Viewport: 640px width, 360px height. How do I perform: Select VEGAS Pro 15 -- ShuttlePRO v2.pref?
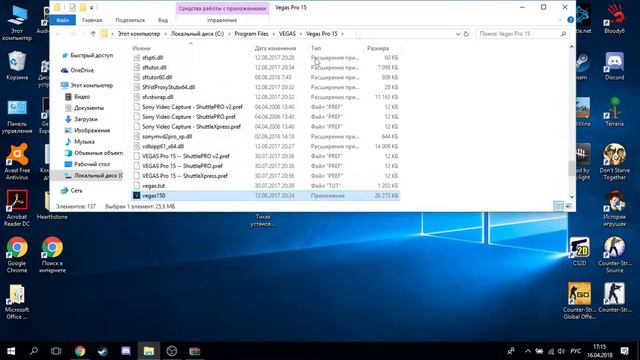[x=265, y=156]
